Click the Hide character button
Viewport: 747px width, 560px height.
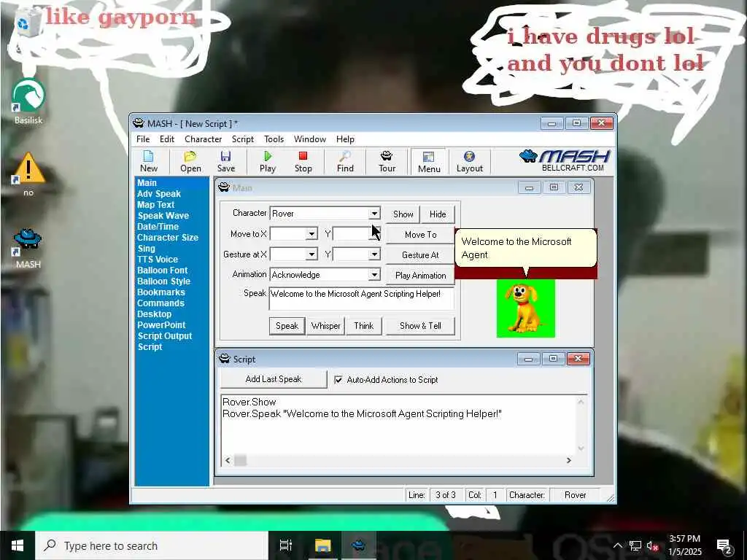438,214
